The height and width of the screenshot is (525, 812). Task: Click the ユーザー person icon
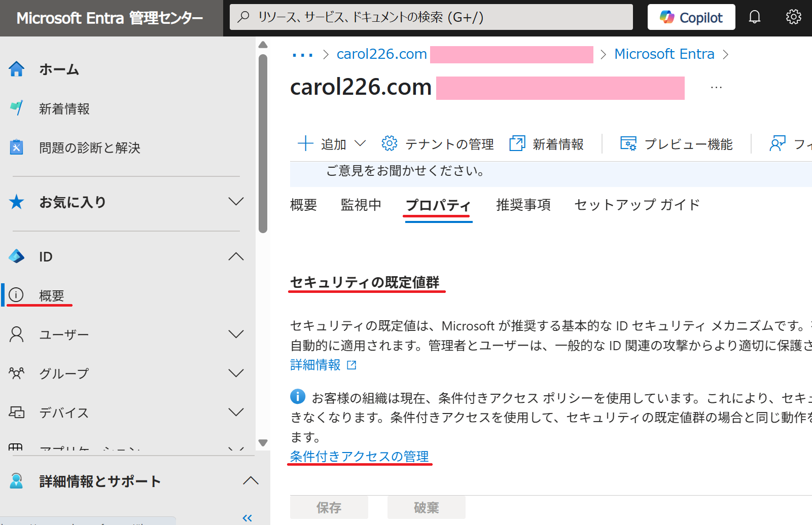coord(17,334)
